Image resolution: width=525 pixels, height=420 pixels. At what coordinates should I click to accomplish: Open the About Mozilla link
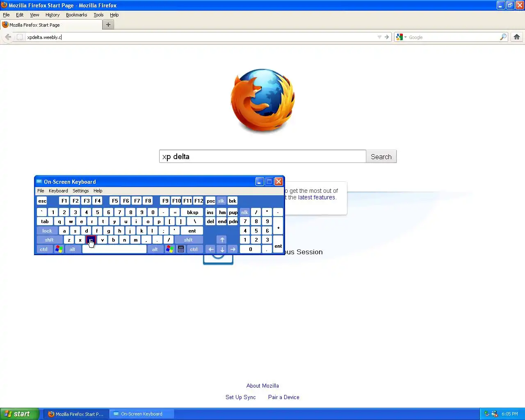coord(262,386)
